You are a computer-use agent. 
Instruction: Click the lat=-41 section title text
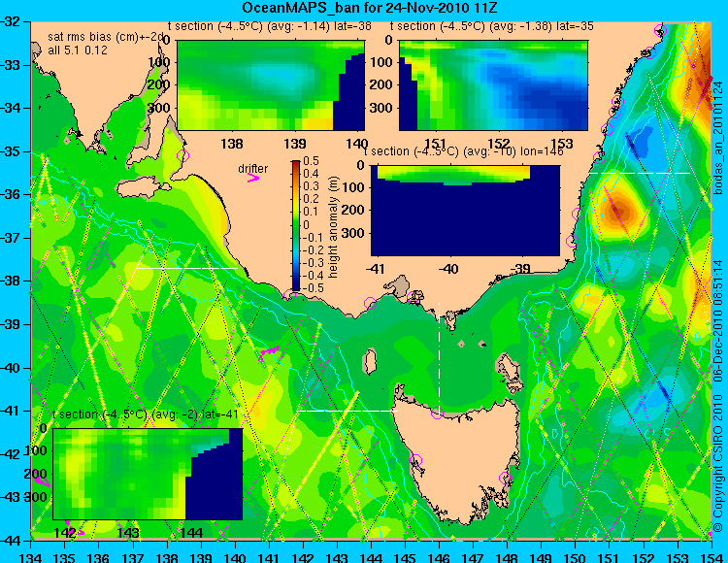(x=146, y=414)
